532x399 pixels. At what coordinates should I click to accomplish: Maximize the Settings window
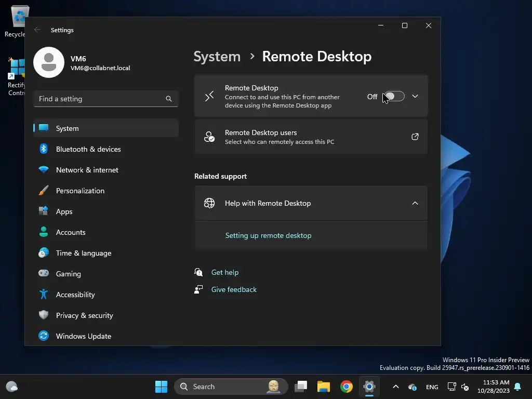404,25
